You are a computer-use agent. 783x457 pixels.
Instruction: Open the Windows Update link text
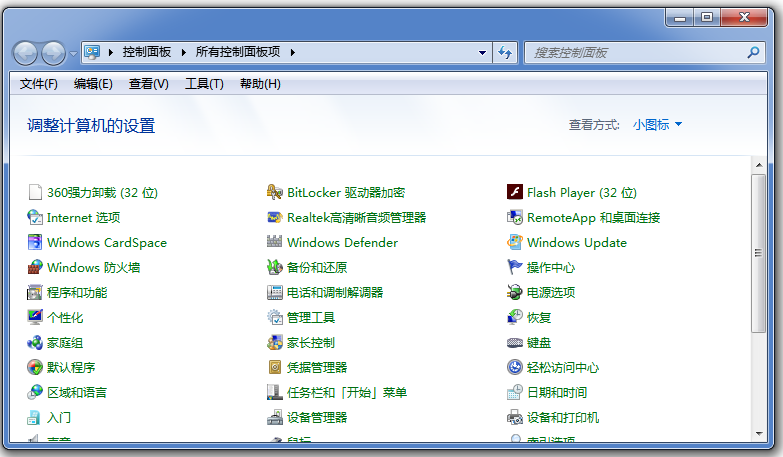click(577, 243)
